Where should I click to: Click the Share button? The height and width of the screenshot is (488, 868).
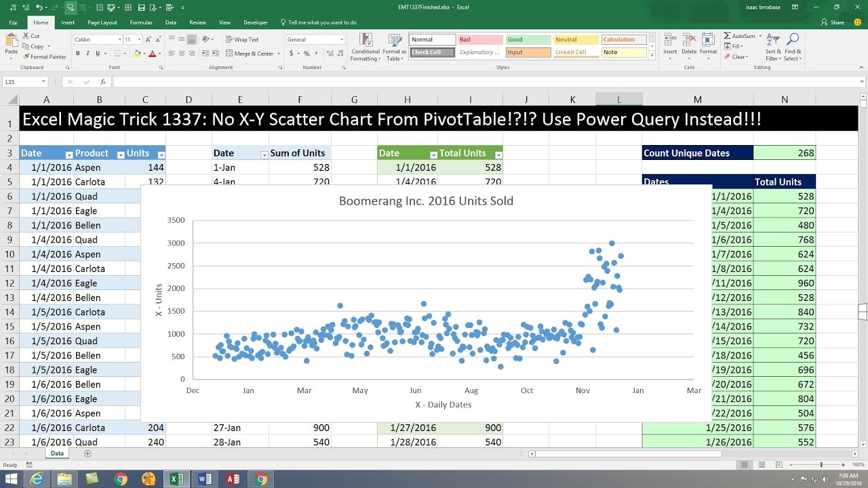(x=833, y=22)
